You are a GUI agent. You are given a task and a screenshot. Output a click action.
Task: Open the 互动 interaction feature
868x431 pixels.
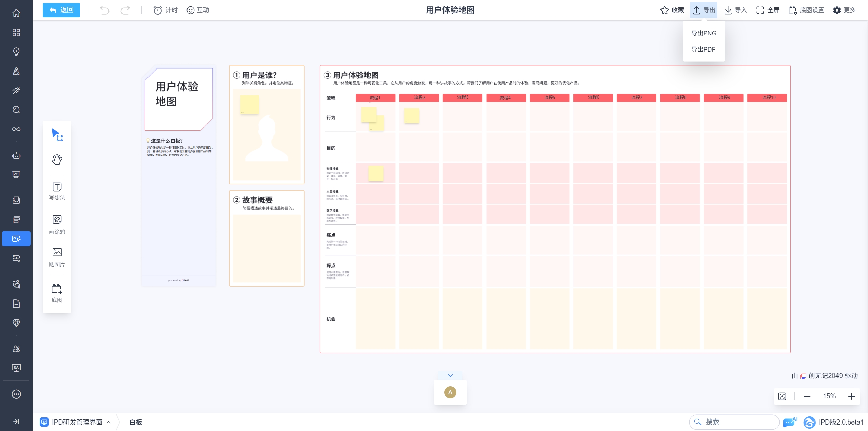click(x=198, y=10)
